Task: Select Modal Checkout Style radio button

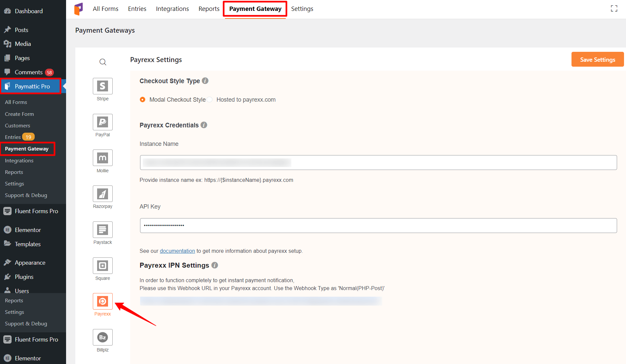Action: [142, 100]
